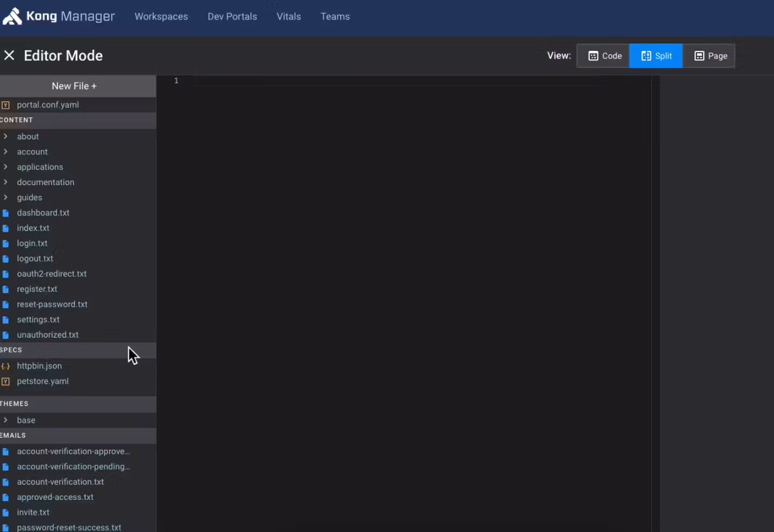Image resolution: width=774 pixels, height=532 pixels.
Task: Click the file icon next to login.txt
Action: tap(5, 243)
